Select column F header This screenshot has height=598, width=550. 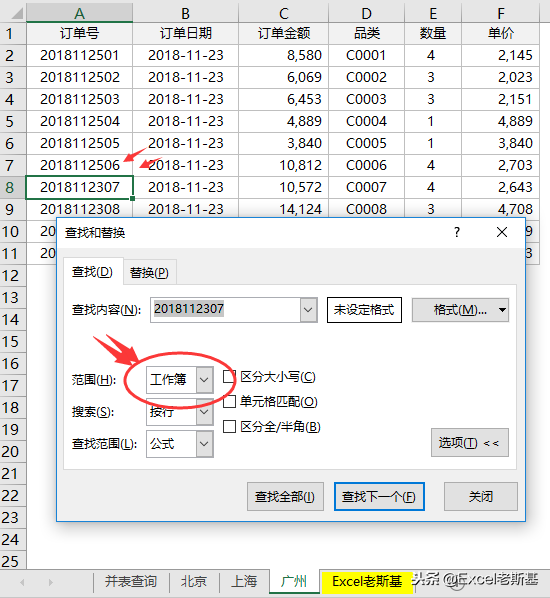500,14
